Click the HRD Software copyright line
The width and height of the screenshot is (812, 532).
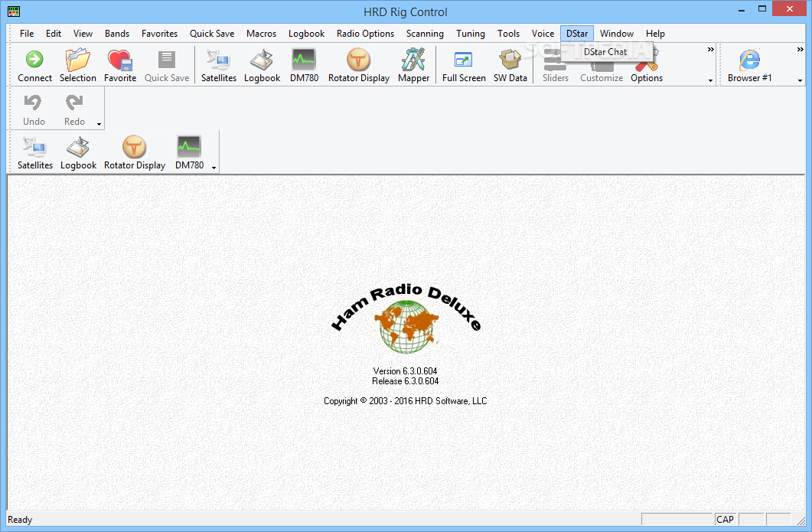pyautogui.click(x=405, y=400)
